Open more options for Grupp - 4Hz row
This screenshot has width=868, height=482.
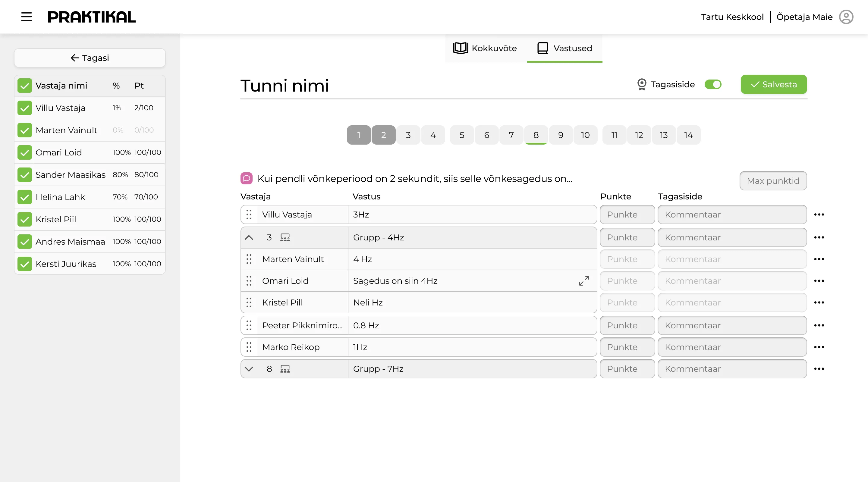pos(819,237)
